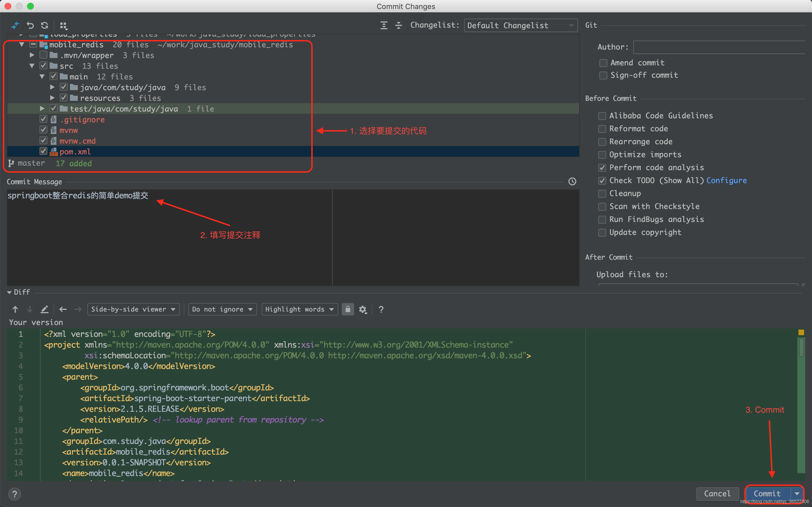Click the diff help question mark icon
812x507 pixels.
point(381,309)
